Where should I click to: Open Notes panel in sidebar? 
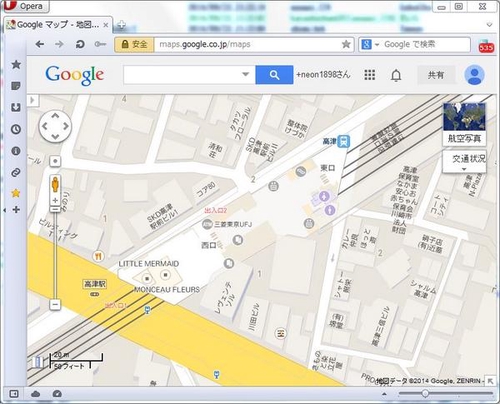[x=16, y=86]
